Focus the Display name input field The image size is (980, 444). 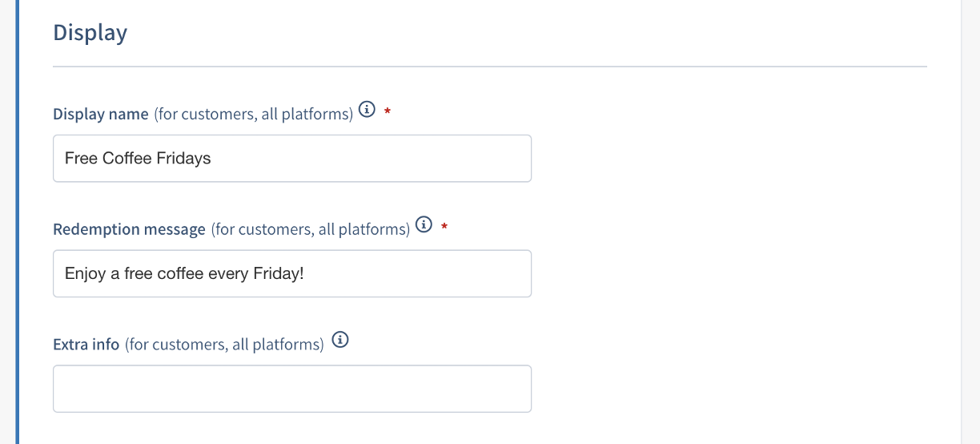pos(291,159)
